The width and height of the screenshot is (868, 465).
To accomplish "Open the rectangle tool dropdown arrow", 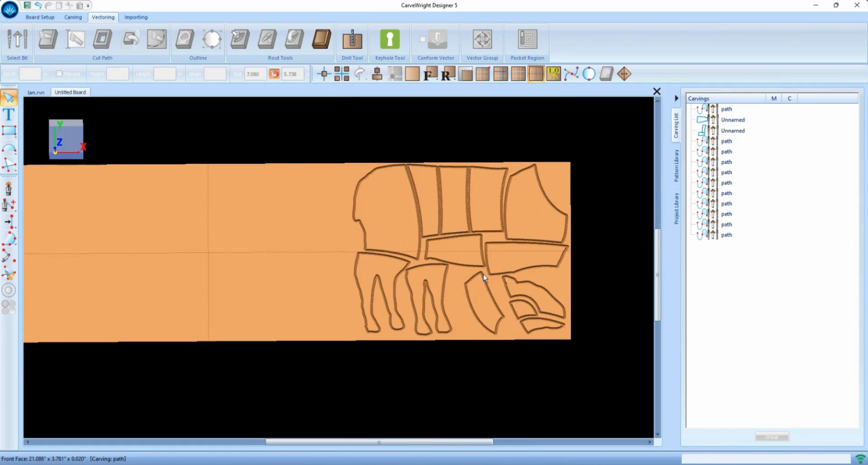I will click(x=15, y=136).
